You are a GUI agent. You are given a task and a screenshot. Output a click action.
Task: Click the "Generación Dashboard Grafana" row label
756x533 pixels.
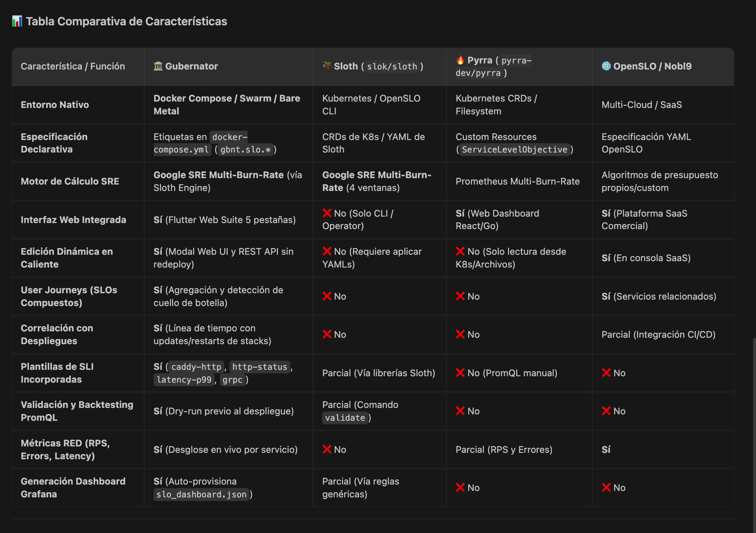(73, 488)
